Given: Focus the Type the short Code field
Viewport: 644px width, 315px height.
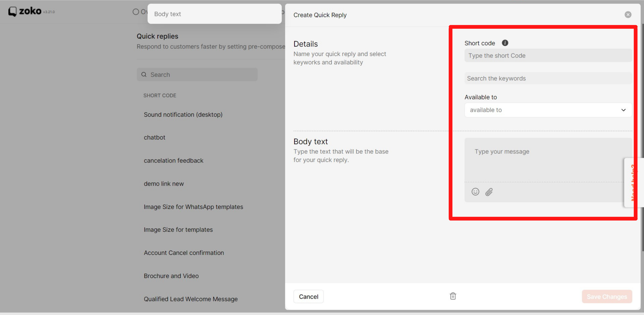Looking at the screenshot, I should pyautogui.click(x=548, y=55).
